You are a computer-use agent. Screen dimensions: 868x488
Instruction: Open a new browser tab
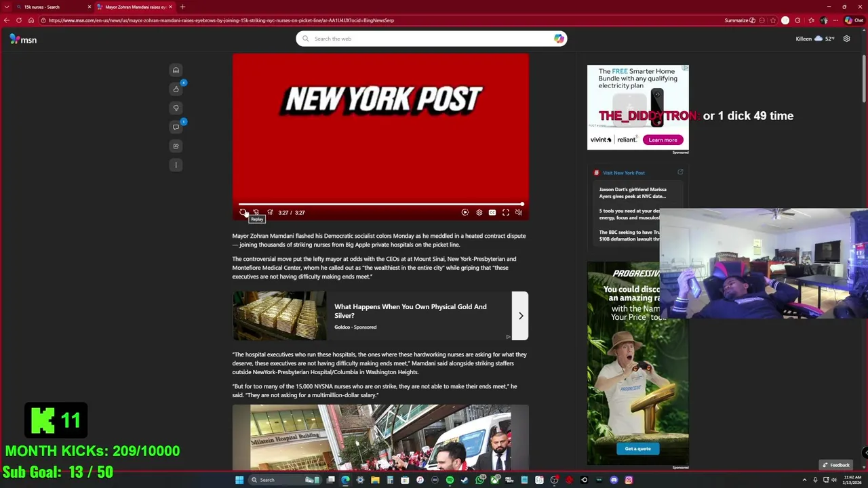182,7
